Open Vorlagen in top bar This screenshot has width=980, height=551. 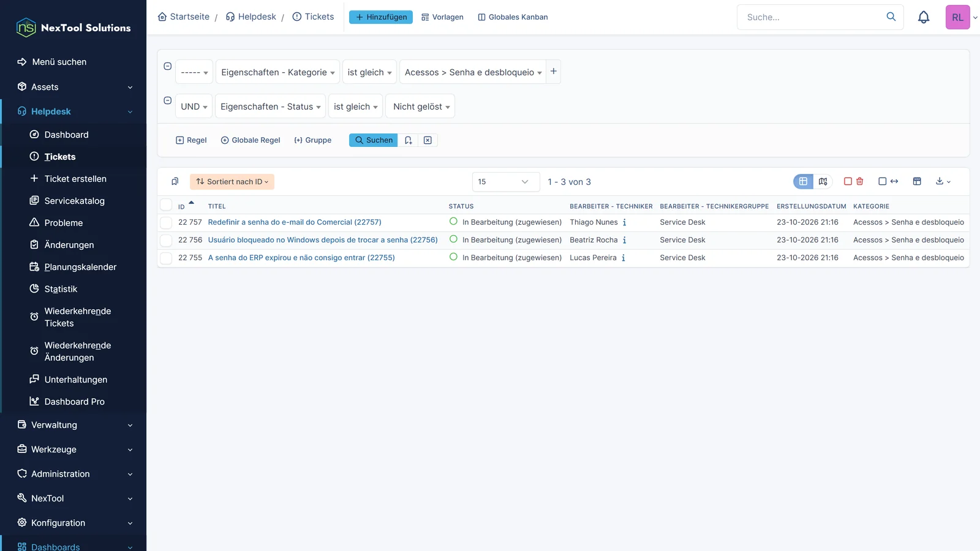pos(442,17)
